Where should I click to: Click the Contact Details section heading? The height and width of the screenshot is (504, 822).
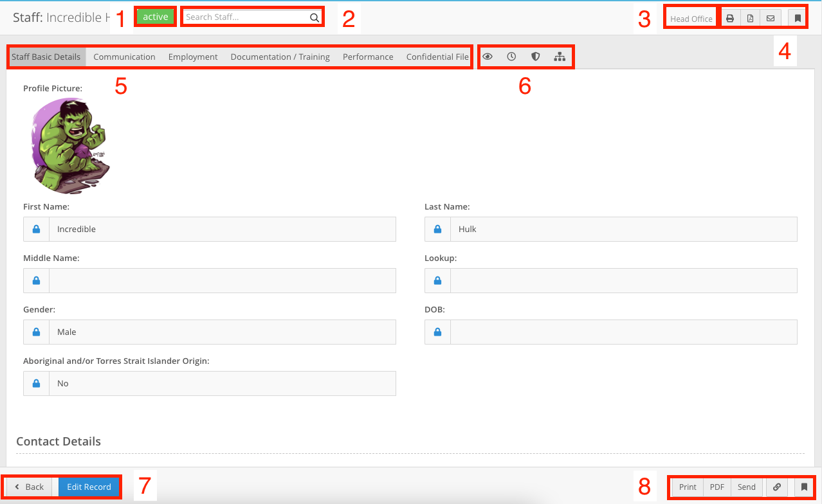click(x=59, y=442)
